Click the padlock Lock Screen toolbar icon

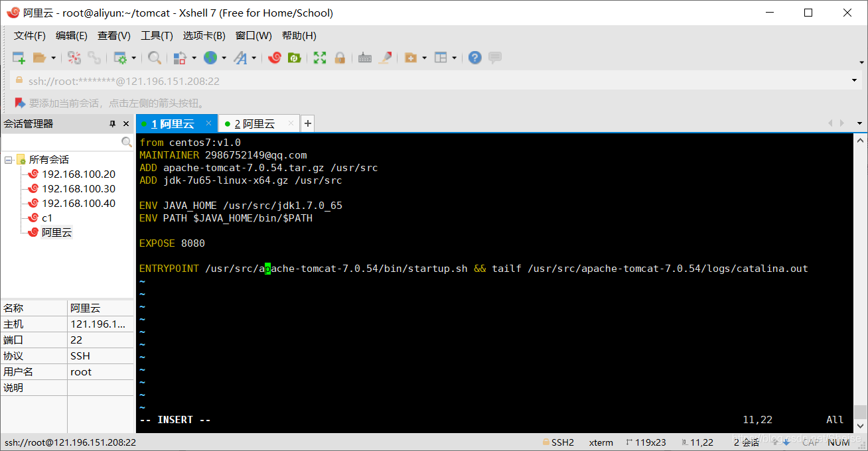(340, 58)
